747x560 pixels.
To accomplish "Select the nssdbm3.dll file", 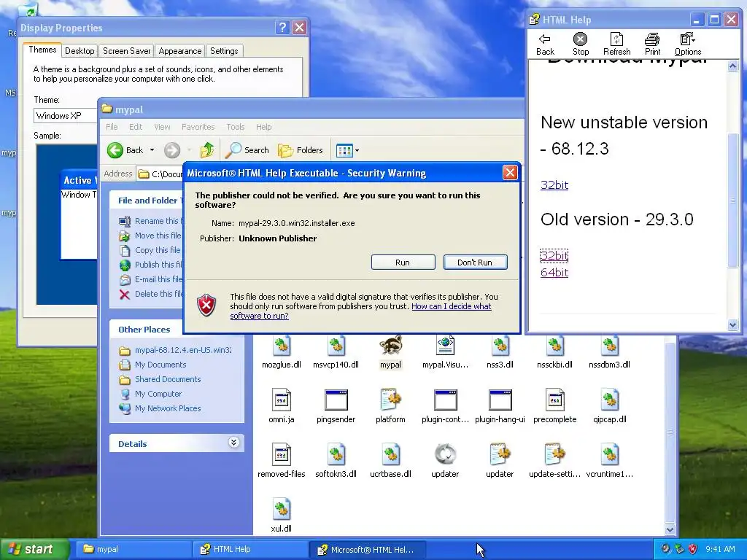I will pyautogui.click(x=609, y=353).
